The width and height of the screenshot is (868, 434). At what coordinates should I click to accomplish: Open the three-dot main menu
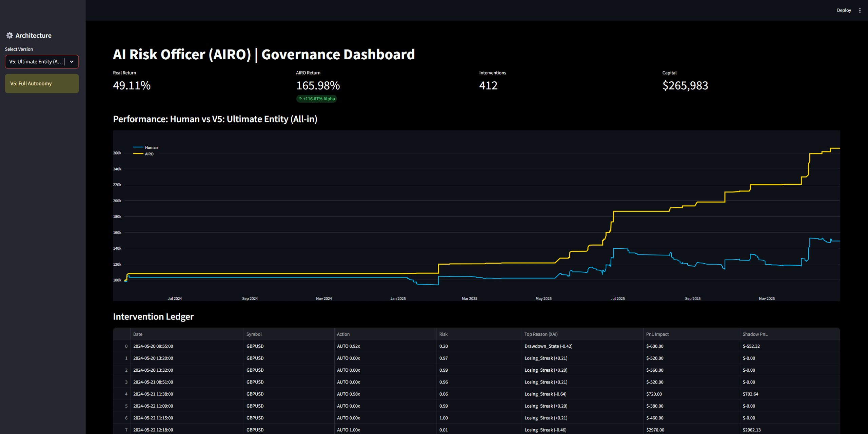[860, 11]
